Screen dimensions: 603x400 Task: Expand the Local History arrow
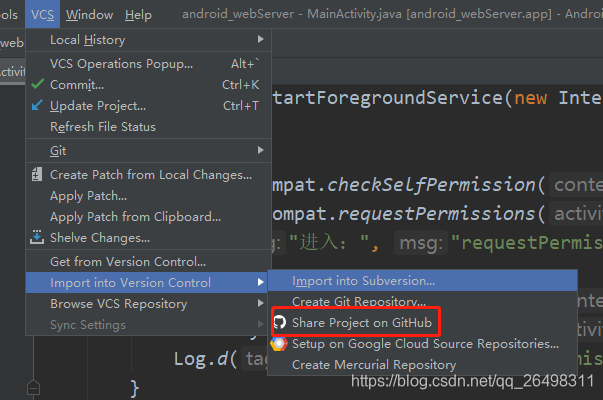pos(261,39)
